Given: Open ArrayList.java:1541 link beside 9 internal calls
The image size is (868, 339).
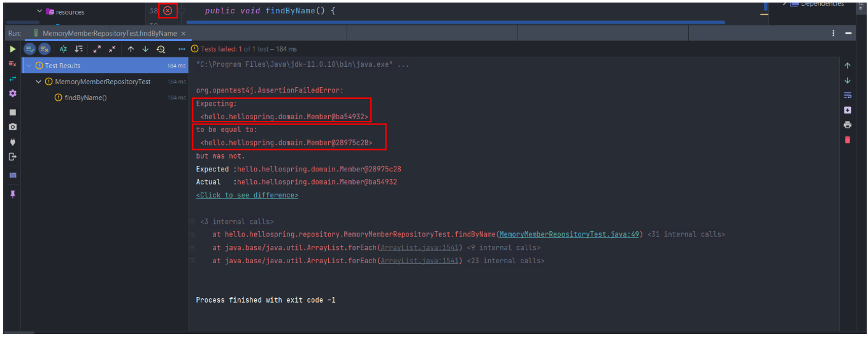Looking at the screenshot, I should [419, 247].
